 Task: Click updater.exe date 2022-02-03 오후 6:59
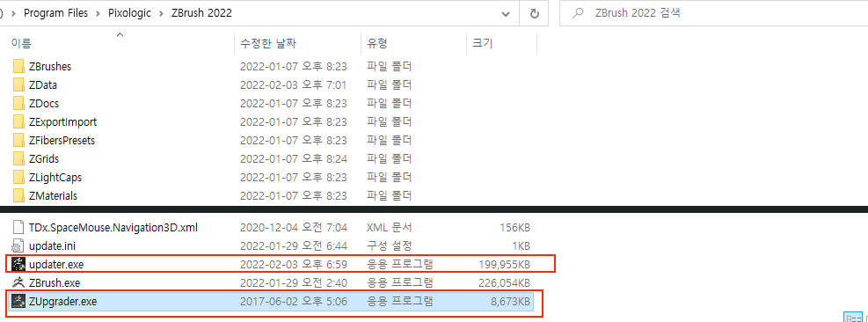294,264
